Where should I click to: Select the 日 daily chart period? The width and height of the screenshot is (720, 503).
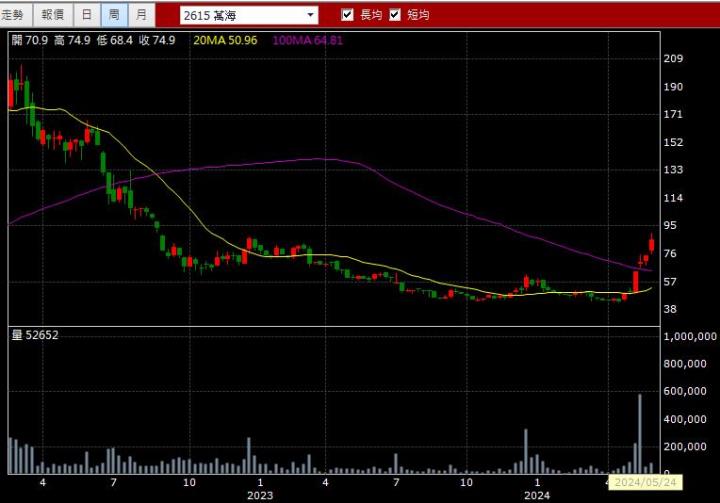pyautogui.click(x=87, y=15)
